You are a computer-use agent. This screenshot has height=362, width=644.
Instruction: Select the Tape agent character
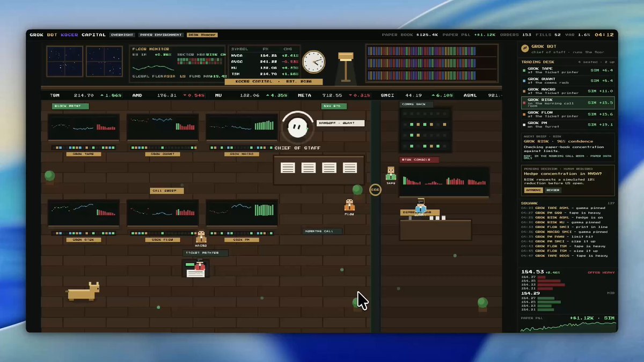pos(391,174)
